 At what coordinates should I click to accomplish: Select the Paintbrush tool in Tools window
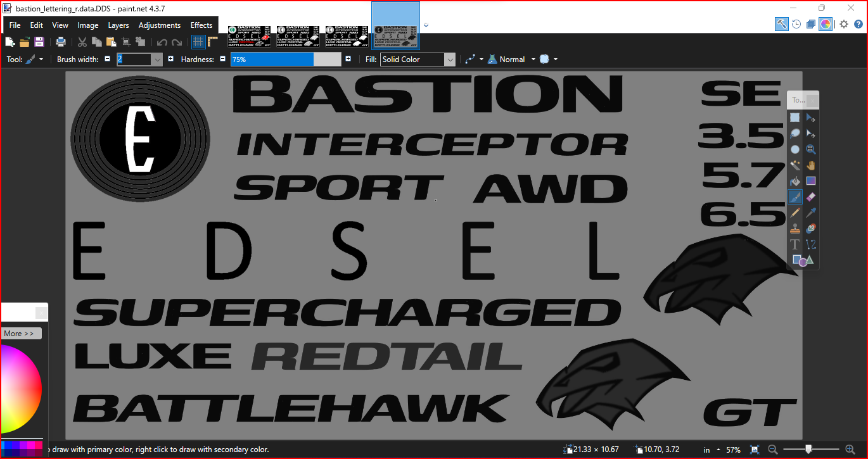[795, 197]
